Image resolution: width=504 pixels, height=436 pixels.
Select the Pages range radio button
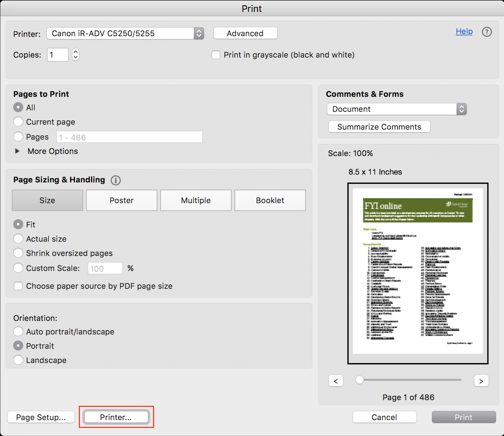pyautogui.click(x=18, y=137)
